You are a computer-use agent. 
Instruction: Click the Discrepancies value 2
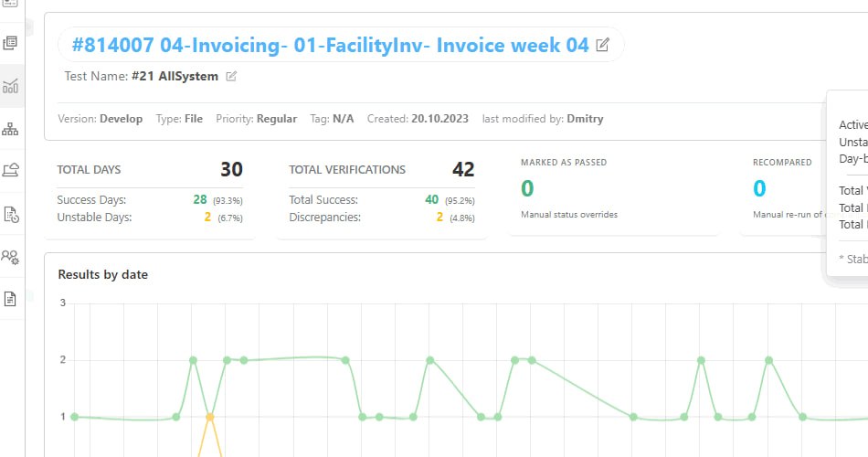(x=439, y=218)
